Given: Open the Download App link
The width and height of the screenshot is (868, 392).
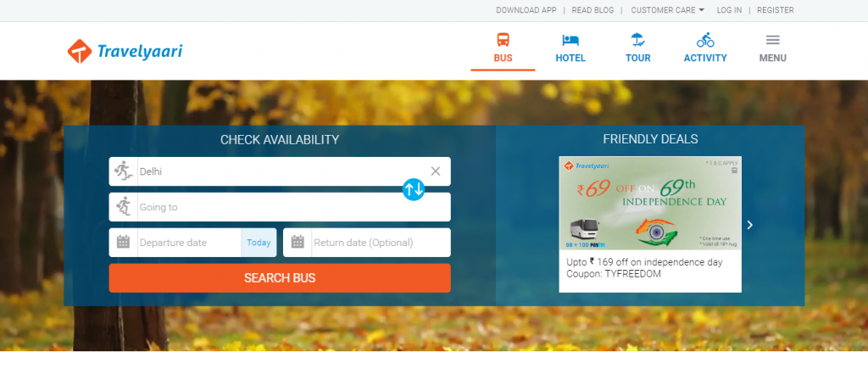Looking at the screenshot, I should 526,10.
